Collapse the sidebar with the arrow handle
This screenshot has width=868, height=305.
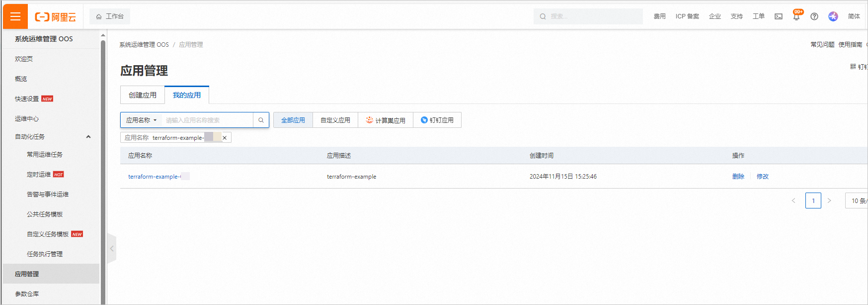click(x=112, y=248)
